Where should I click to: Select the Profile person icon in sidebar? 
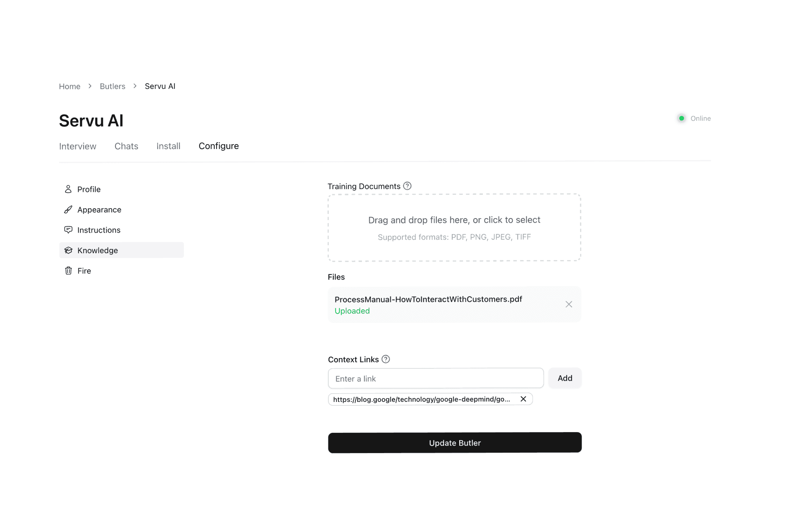pyautogui.click(x=68, y=189)
